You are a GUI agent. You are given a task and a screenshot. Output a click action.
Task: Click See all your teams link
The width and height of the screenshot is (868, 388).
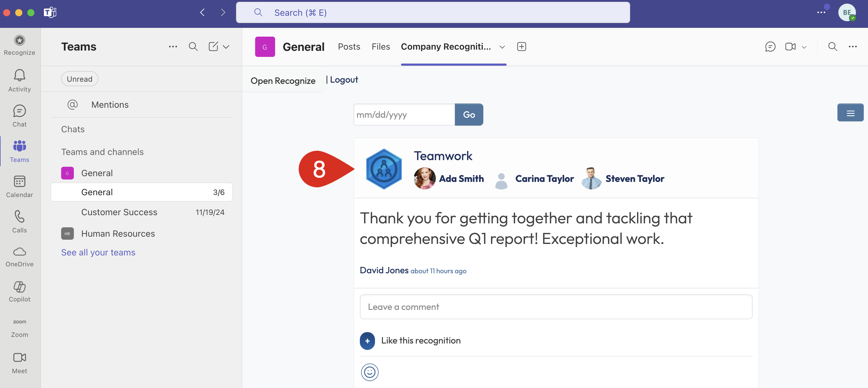tap(98, 252)
